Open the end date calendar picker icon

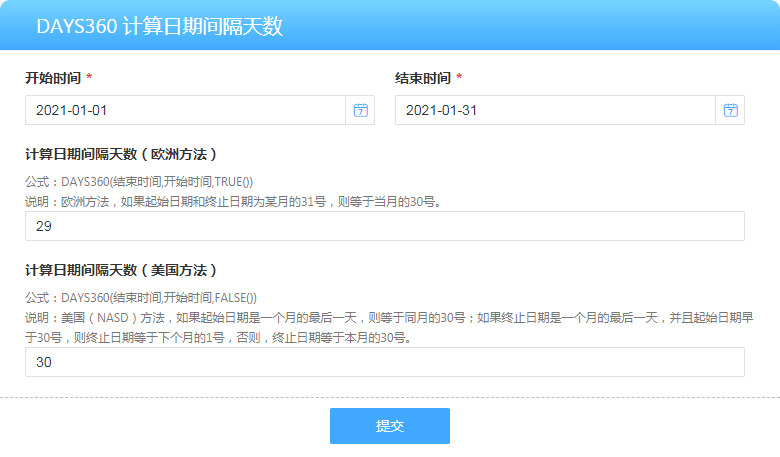click(x=730, y=110)
